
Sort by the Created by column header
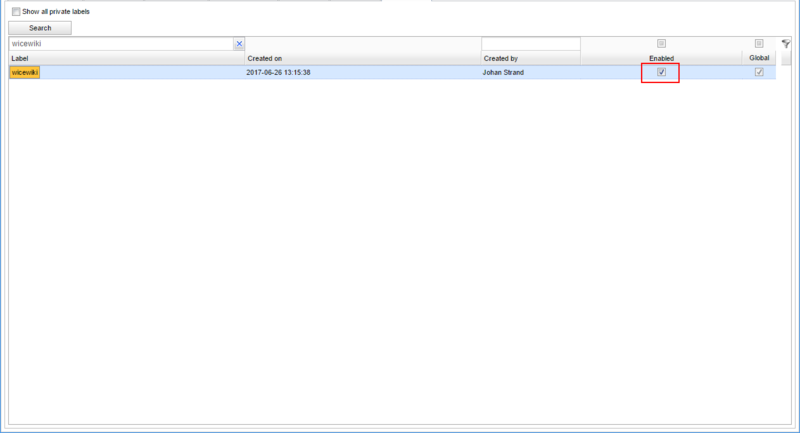pyautogui.click(x=530, y=59)
